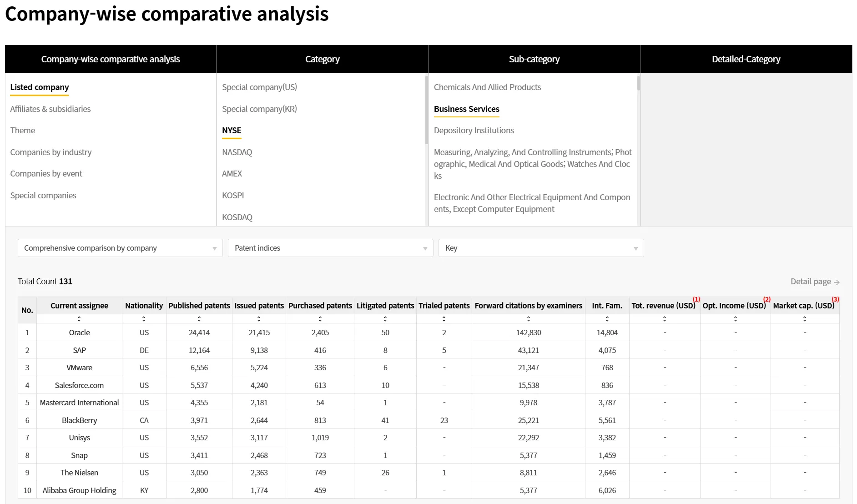Toggle sorting for Purchased patents
The width and height of the screenshot is (857, 504).
click(x=320, y=319)
